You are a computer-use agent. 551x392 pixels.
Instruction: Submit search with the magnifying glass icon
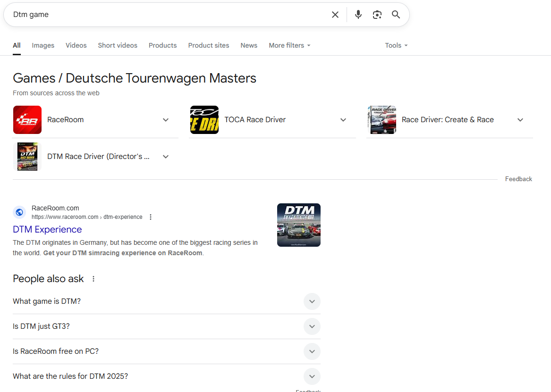pyautogui.click(x=396, y=15)
